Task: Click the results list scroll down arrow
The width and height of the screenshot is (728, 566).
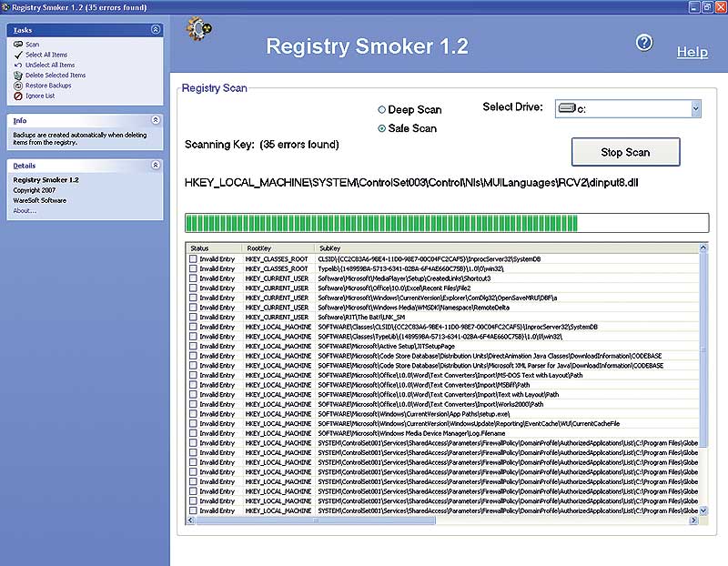Action: click(703, 510)
